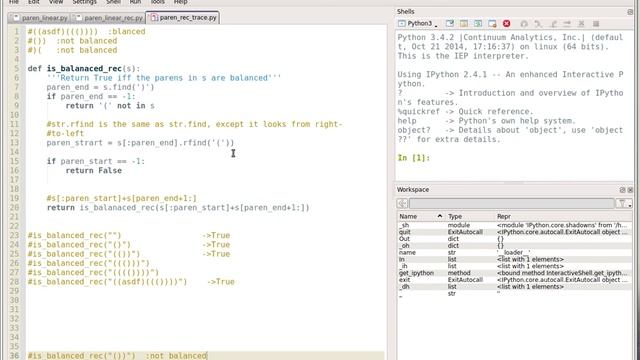This screenshot has width=640, height=360.
Task: Open the Tools menu
Action: pyautogui.click(x=157, y=2)
